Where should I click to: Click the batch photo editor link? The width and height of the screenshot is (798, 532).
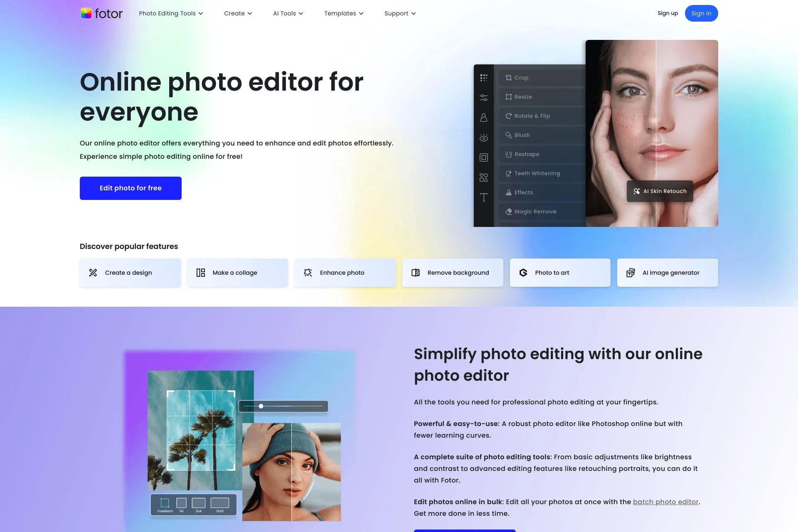pos(665,501)
